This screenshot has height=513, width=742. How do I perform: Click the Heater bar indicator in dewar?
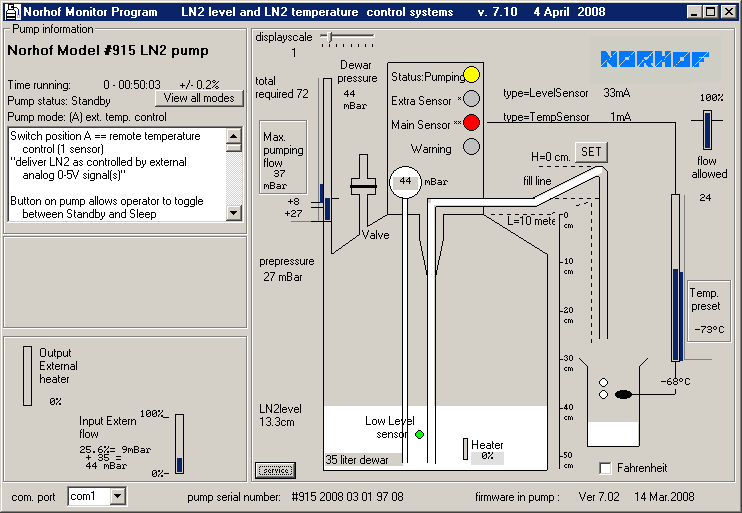pos(466,449)
